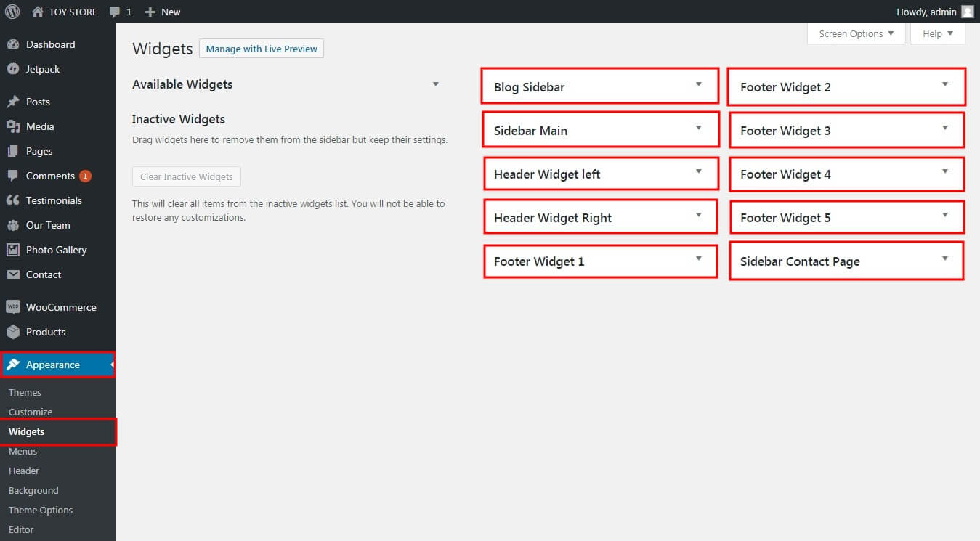Click the Appearance paintbrush icon
This screenshot has width=980, height=541.
(x=13, y=365)
